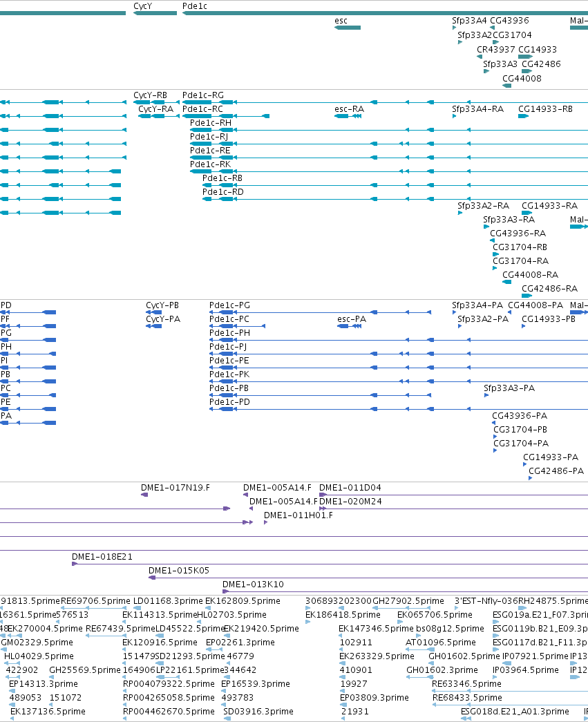Open EST GM02329.5prime

click(x=37, y=643)
